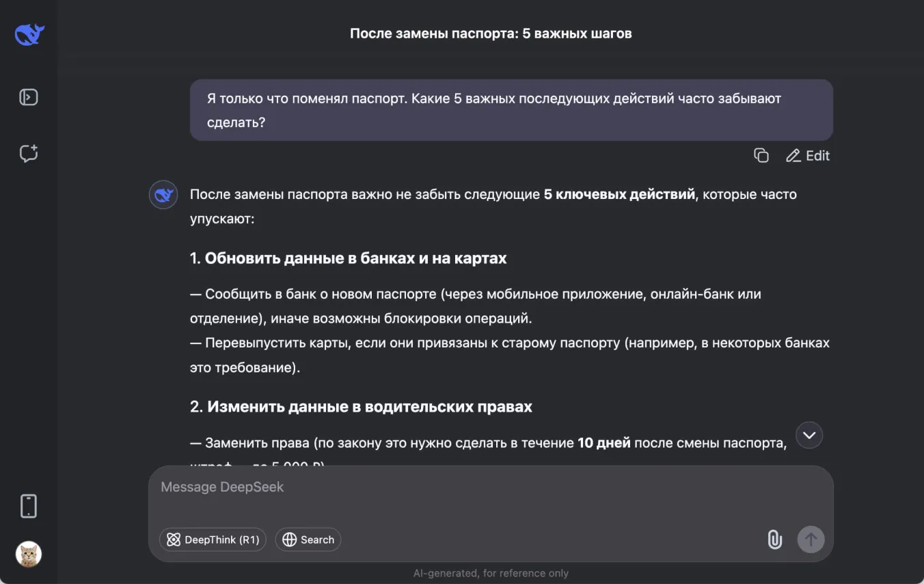Attach a file using the paperclip icon
The image size is (924, 584).
774,540
